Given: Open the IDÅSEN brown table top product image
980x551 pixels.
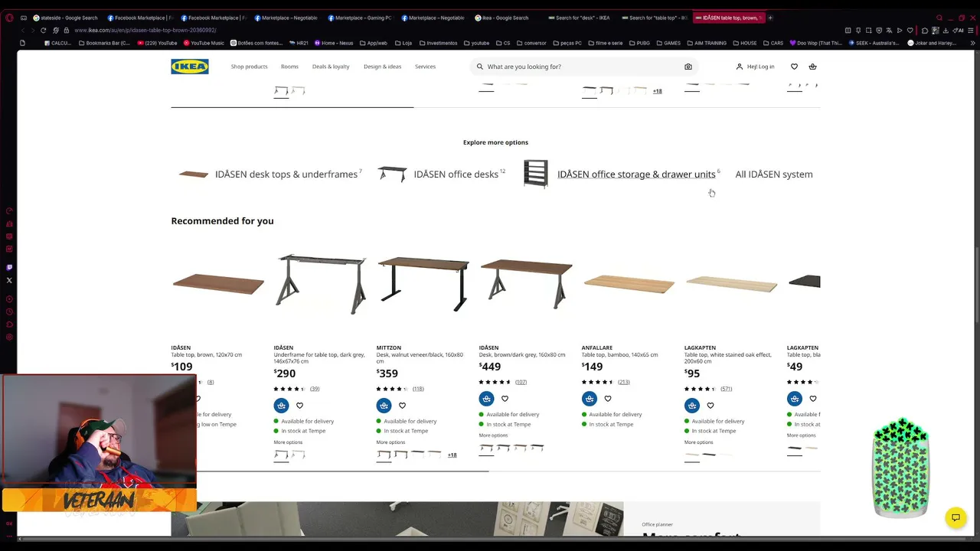Looking at the screenshot, I should pos(218,284).
